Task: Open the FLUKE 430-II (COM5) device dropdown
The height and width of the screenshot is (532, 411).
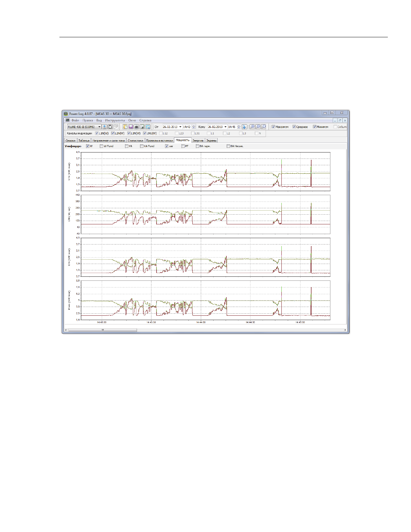Action: click(x=99, y=127)
